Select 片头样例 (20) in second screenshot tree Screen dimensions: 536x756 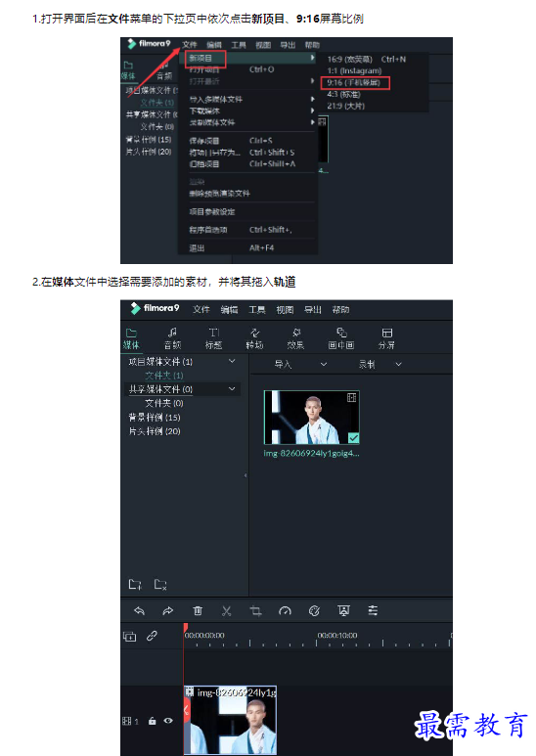pyautogui.click(x=155, y=431)
